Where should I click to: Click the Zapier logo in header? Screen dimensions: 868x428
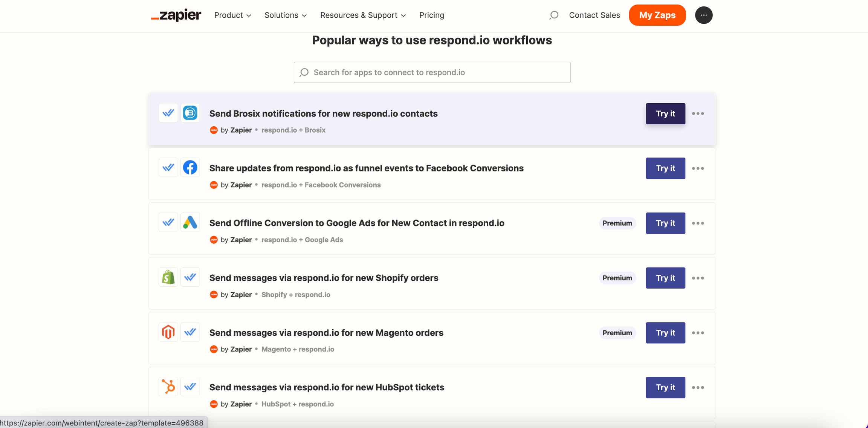click(x=176, y=15)
